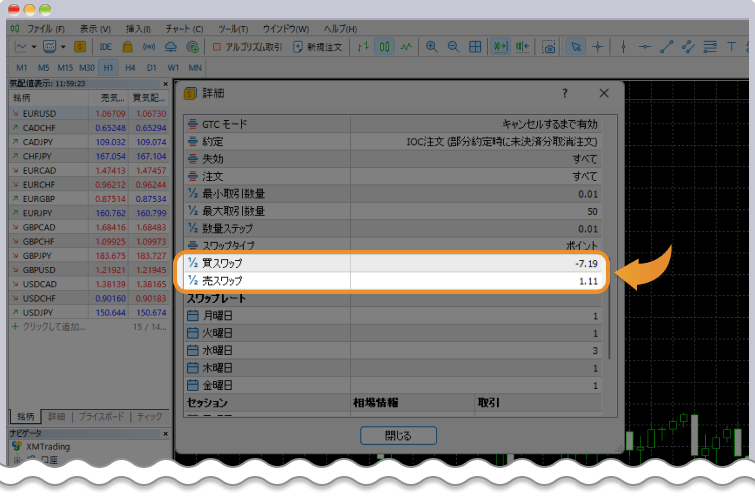This screenshot has width=755, height=496.
Task: Click the signals and copy trading icon
Action: (193, 47)
